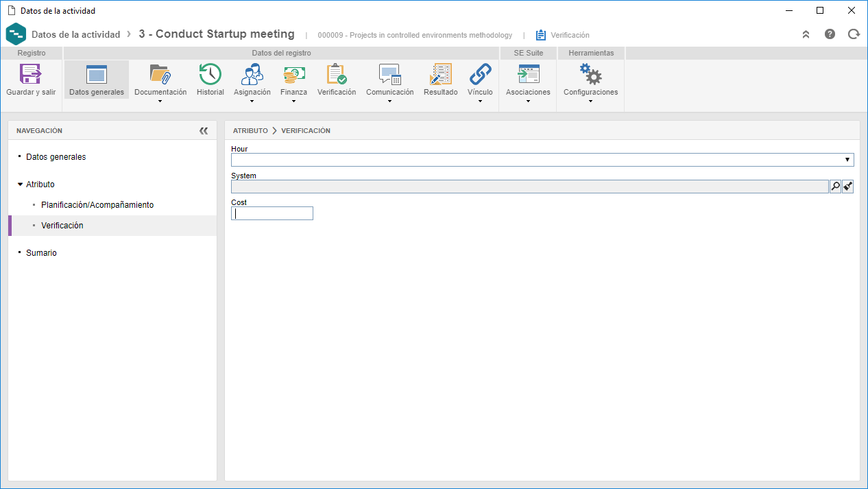Click the Datos generales toolbar icon
The width and height of the screenshot is (868, 489).
[97, 74]
